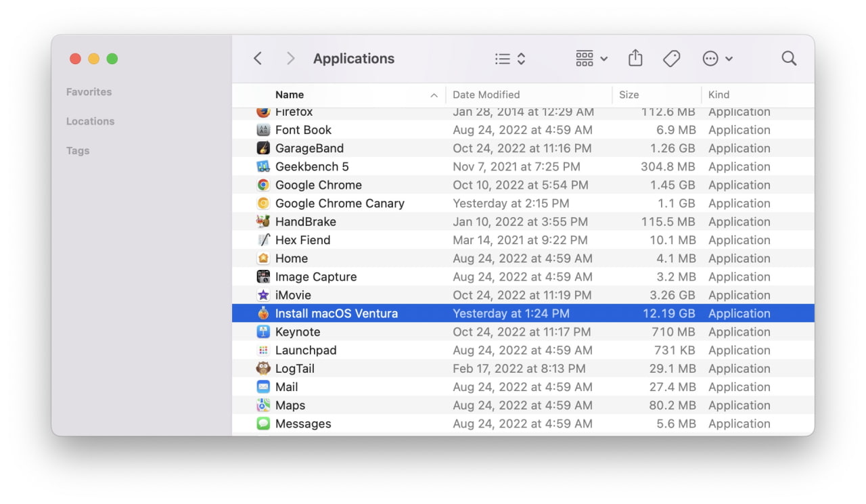Open the Search magnifier
Image resolution: width=866 pixels, height=504 pixels.
789,58
